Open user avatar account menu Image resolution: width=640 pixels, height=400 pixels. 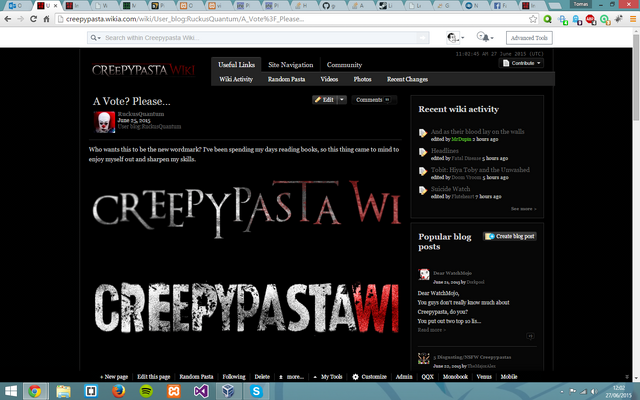point(455,38)
